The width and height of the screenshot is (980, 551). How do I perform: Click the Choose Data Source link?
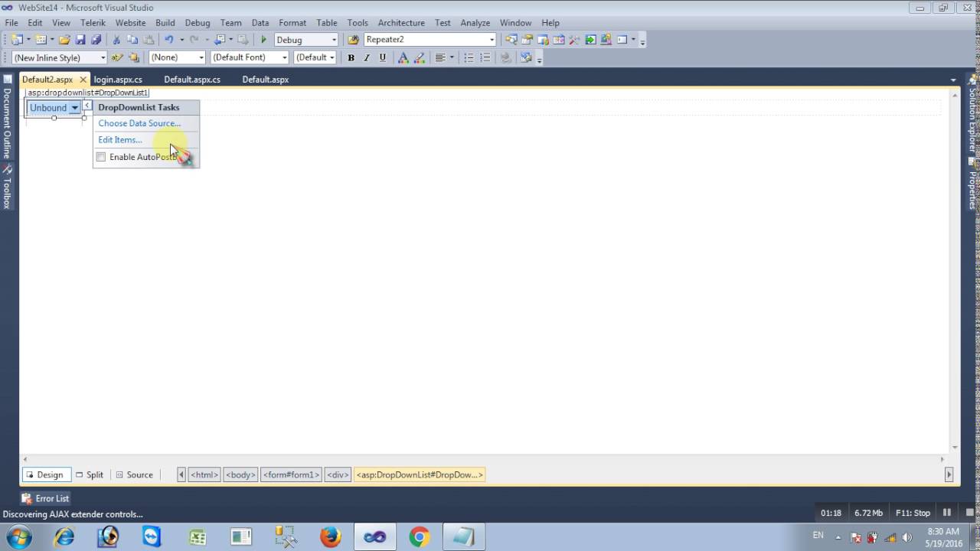tap(139, 123)
